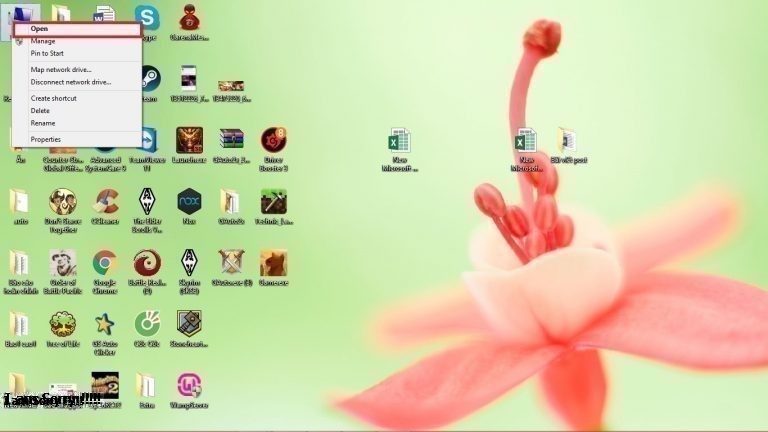
Task: Click the small wide image thumbnail
Action: (231, 86)
